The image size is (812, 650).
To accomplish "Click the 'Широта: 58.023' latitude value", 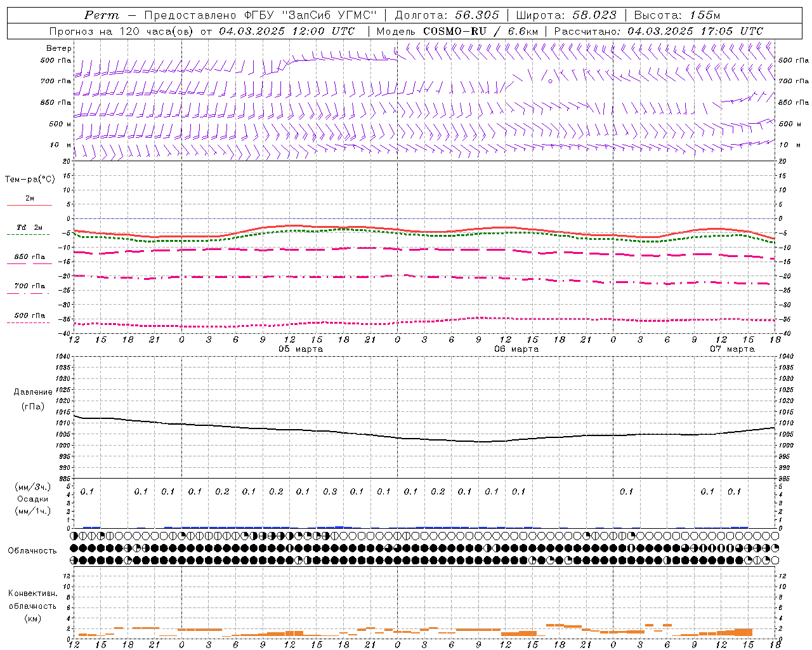I will pyautogui.click(x=566, y=15).
